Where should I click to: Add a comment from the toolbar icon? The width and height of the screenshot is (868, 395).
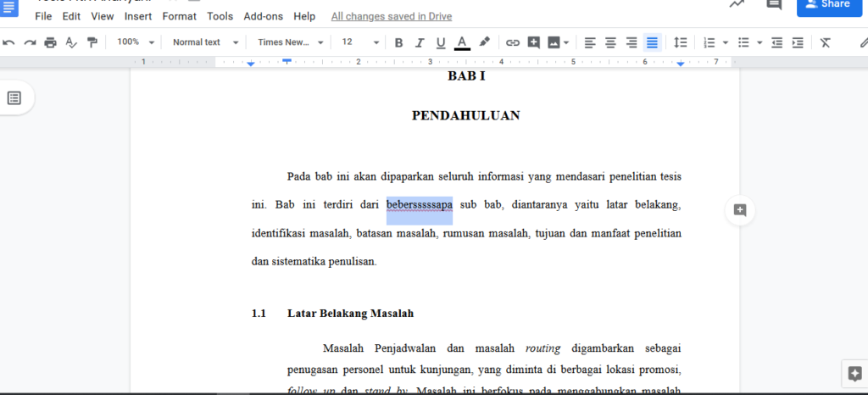pos(534,42)
